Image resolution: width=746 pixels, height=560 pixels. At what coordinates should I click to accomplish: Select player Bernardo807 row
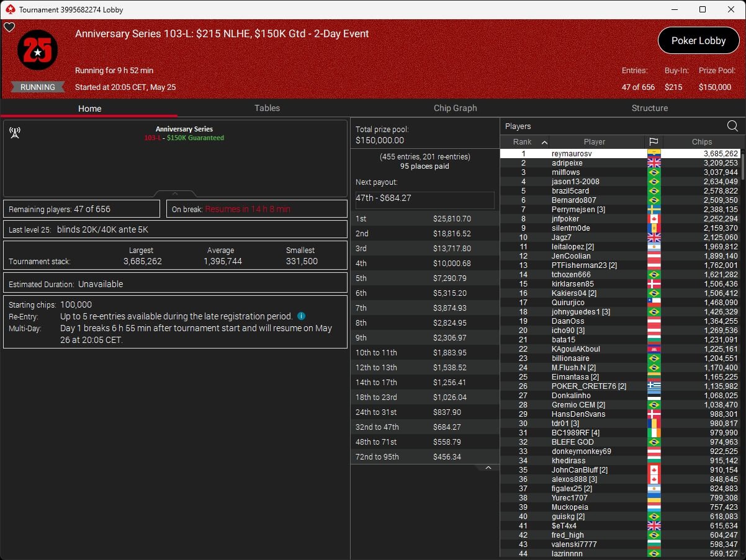[x=621, y=200]
